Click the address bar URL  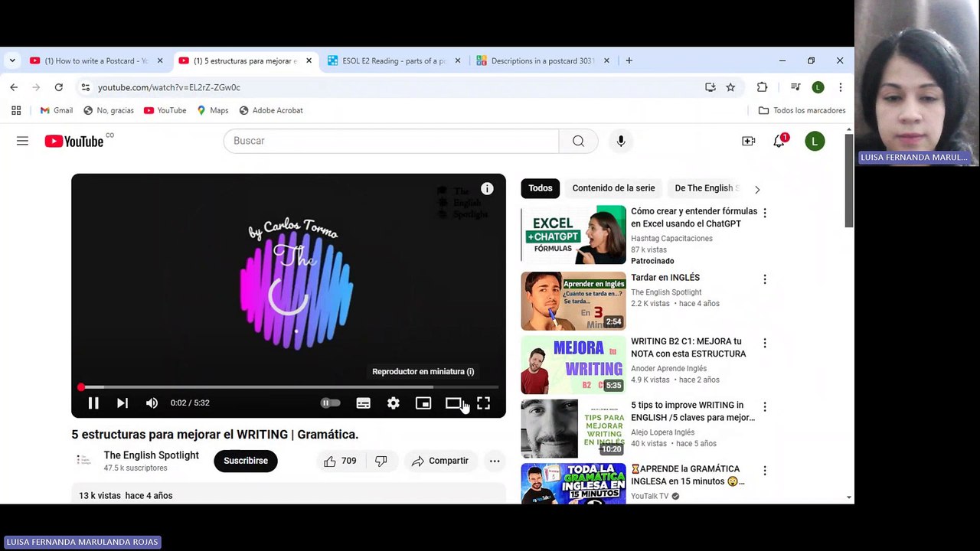pyautogui.click(x=169, y=87)
